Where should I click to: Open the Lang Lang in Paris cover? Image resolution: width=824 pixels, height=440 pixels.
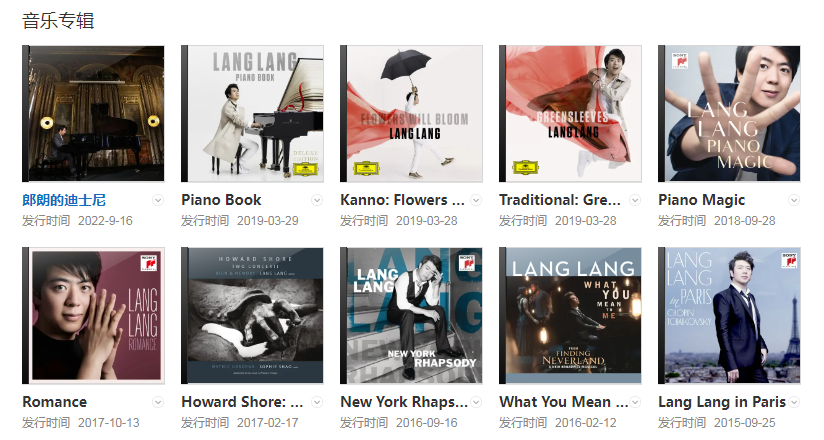click(x=729, y=315)
